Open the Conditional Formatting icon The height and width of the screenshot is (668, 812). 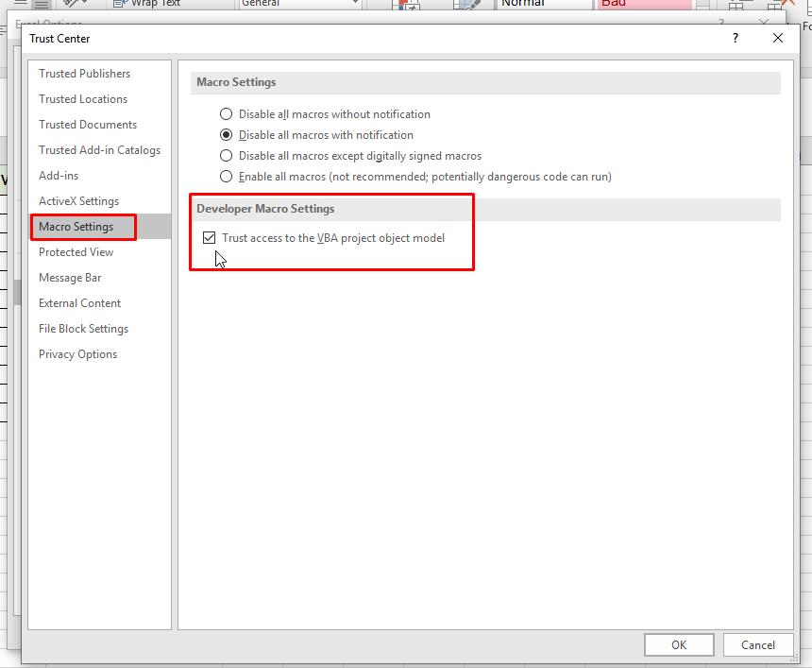pyautogui.click(x=404, y=5)
